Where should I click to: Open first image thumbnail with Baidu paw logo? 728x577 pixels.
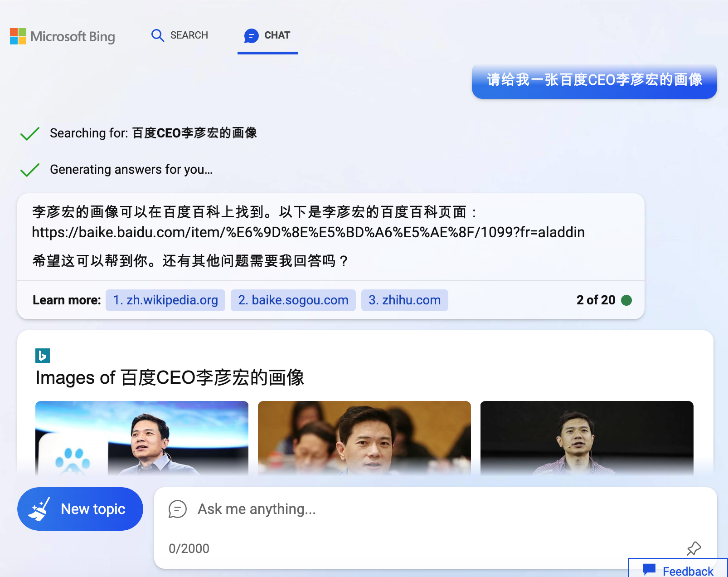(142, 438)
